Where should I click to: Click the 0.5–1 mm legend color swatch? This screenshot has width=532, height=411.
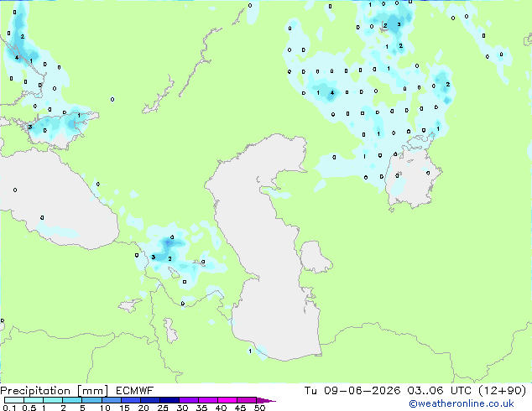34,400
